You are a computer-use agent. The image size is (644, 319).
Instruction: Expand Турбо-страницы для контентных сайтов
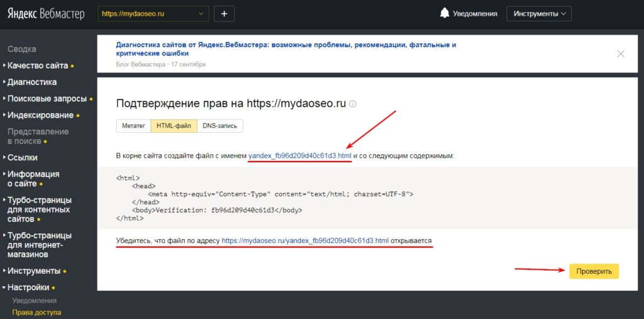(40, 210)
